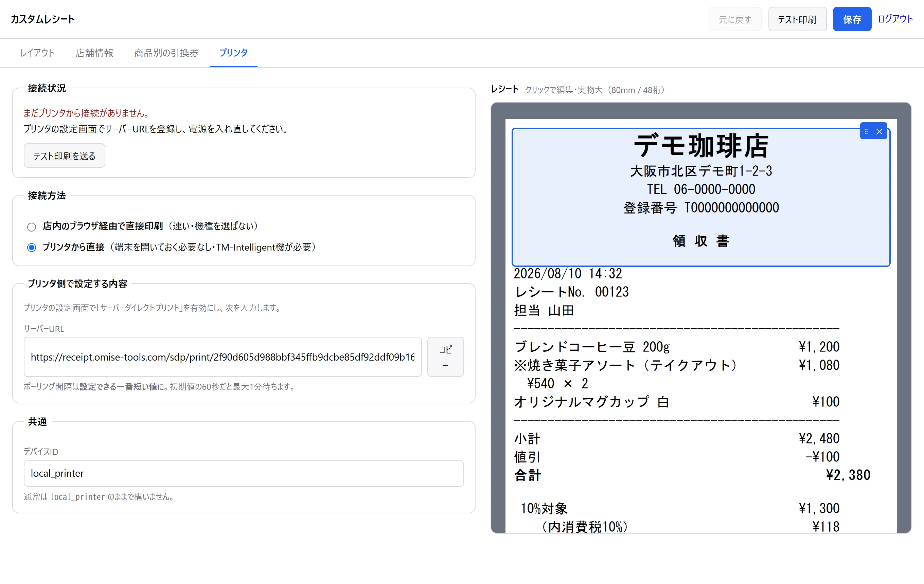924x584 pixels.
Task: Remove the header block with X icon
Action: point(879,131)
